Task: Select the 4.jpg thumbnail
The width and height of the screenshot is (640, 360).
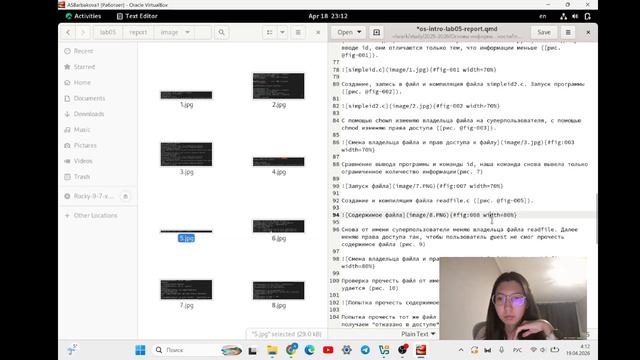Action: click(278, 162)
